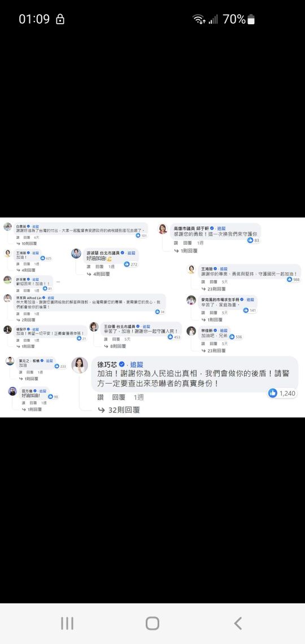Tap the Android home button
Viewport: 305px width, 644px height.
[x=152, y=623]
